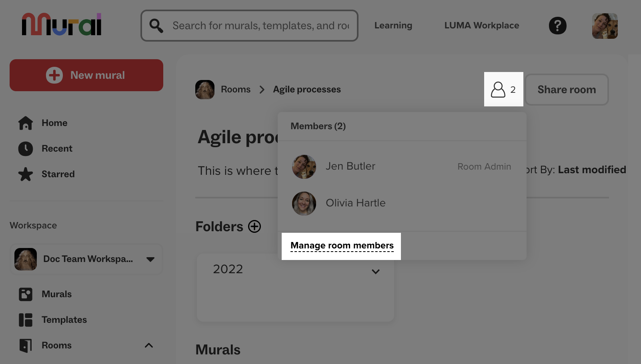Collapse the Rooms section chevron
The image size is (641, 364).
click(149, 345)
